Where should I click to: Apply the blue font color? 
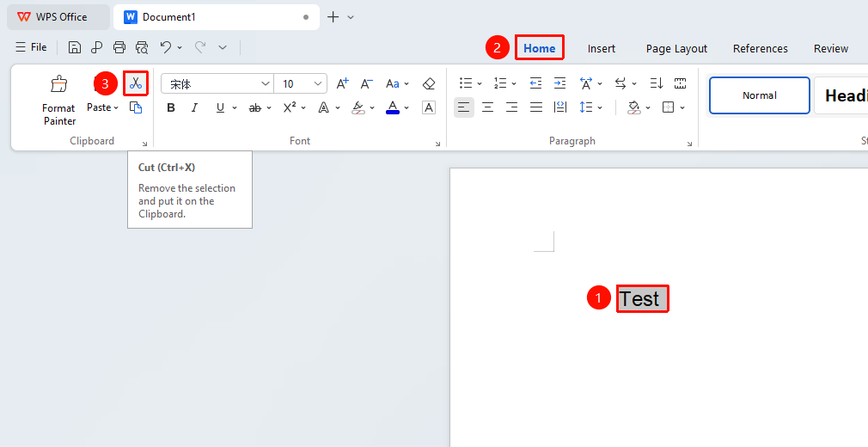click(393, 107)
